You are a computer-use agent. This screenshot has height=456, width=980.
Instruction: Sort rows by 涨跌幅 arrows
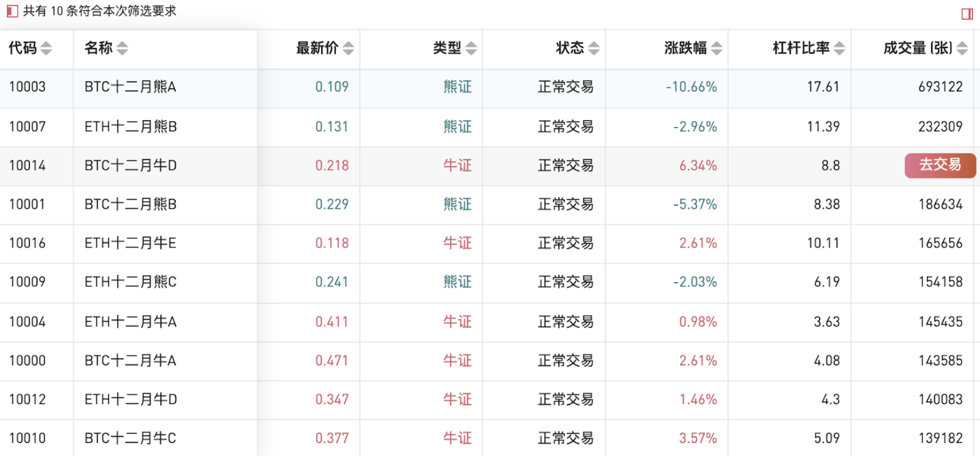[717, 49]
